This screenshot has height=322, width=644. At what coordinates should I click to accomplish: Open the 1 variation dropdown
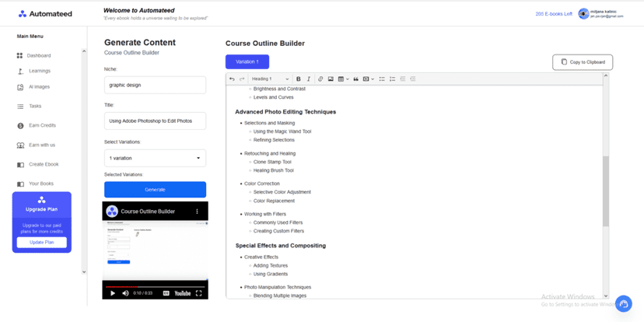point(155,158)
